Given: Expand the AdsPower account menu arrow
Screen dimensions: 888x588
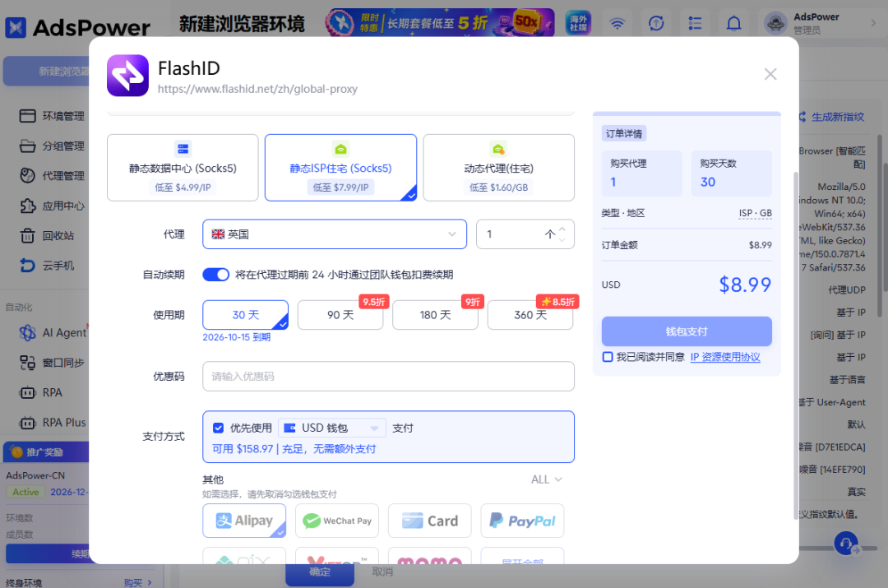Looking at the screenshot, I should 873,23.
